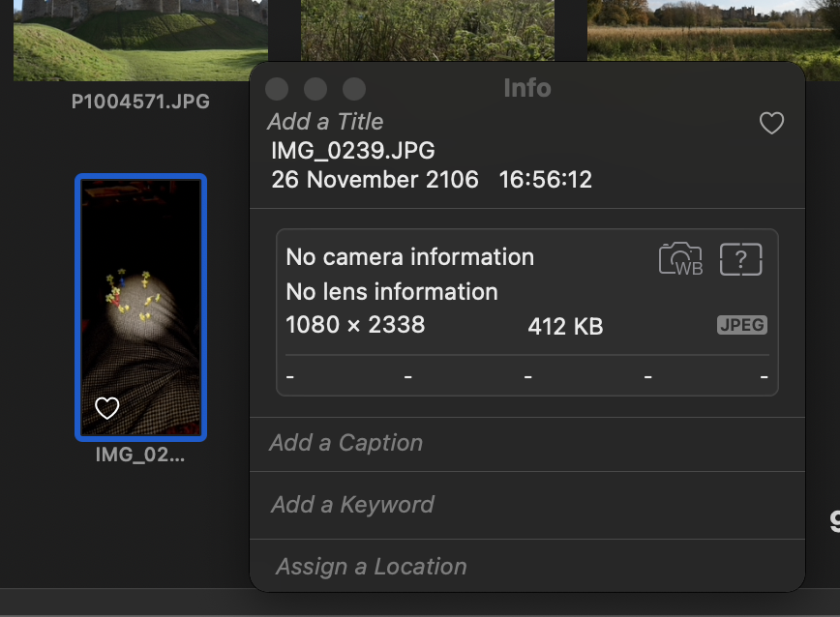840x617 pixels.
Task: Close the Info window
Action: point(277,89)
